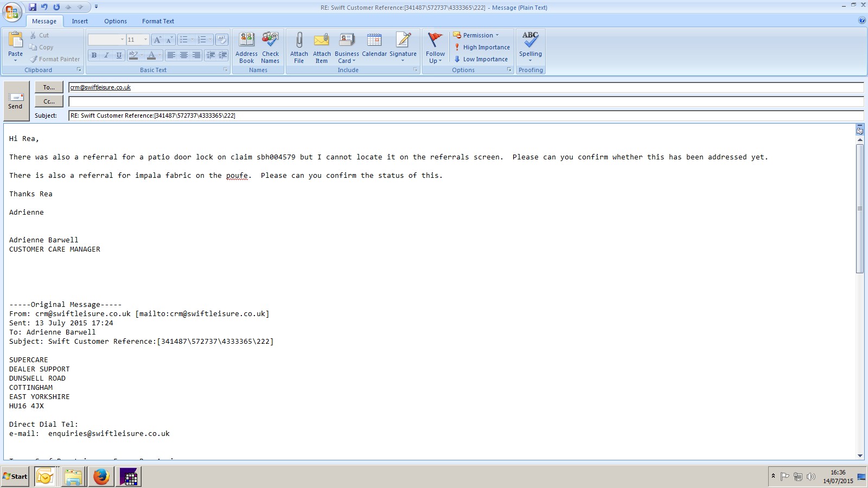
Task: Toggle Italic formatting
Action: (106, 55)
